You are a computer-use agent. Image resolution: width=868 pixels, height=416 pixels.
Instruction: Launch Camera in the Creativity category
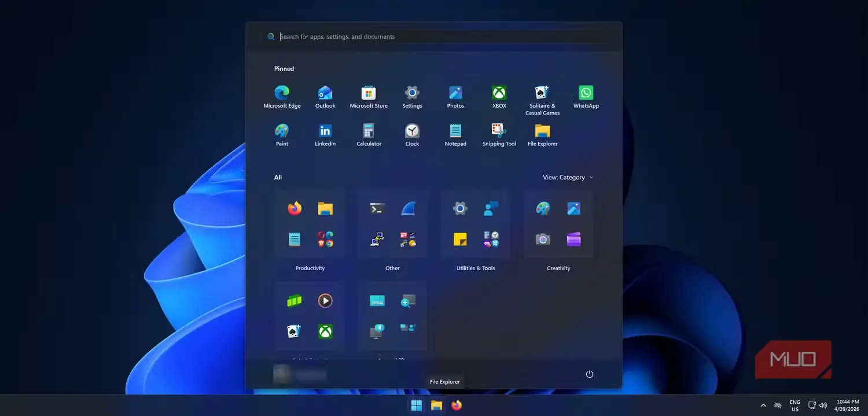tap(543, 239)
